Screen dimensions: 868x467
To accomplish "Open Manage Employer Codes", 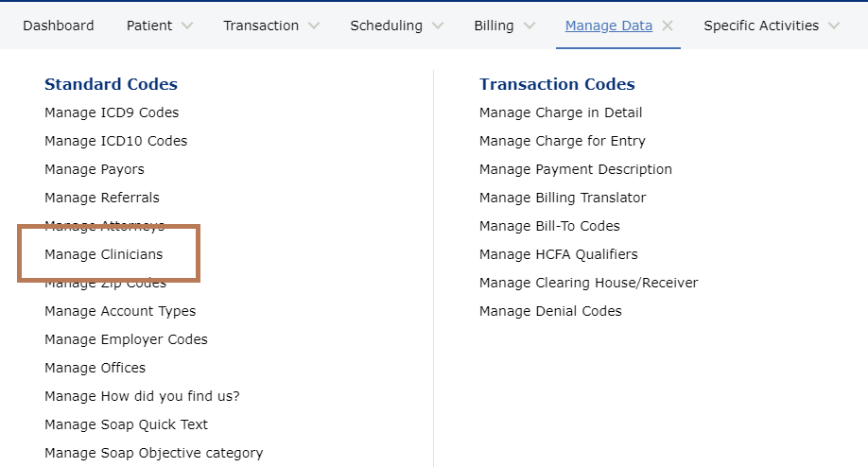I will click(126, 339).
